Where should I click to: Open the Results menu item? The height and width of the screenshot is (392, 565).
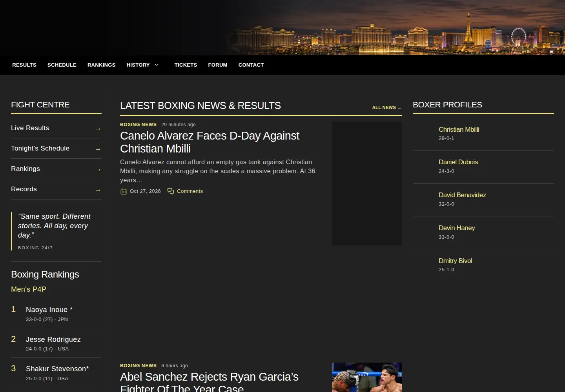point(24,65)
